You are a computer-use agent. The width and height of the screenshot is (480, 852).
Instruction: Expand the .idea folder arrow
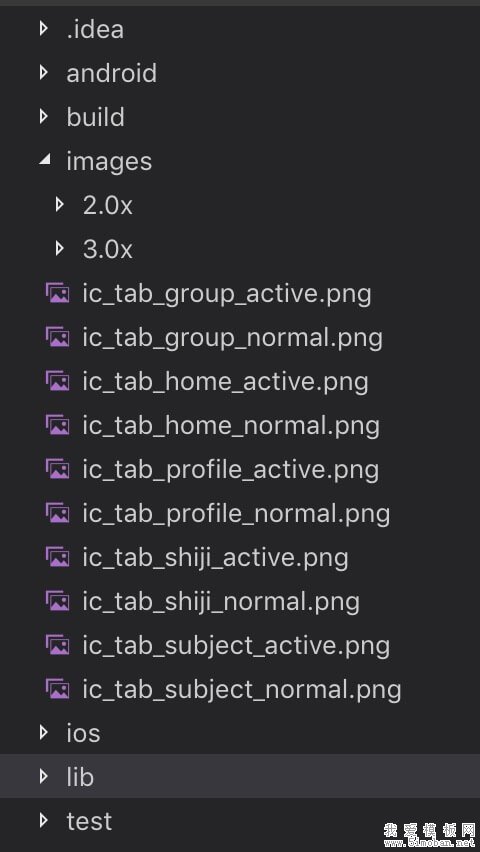point(44,29)
